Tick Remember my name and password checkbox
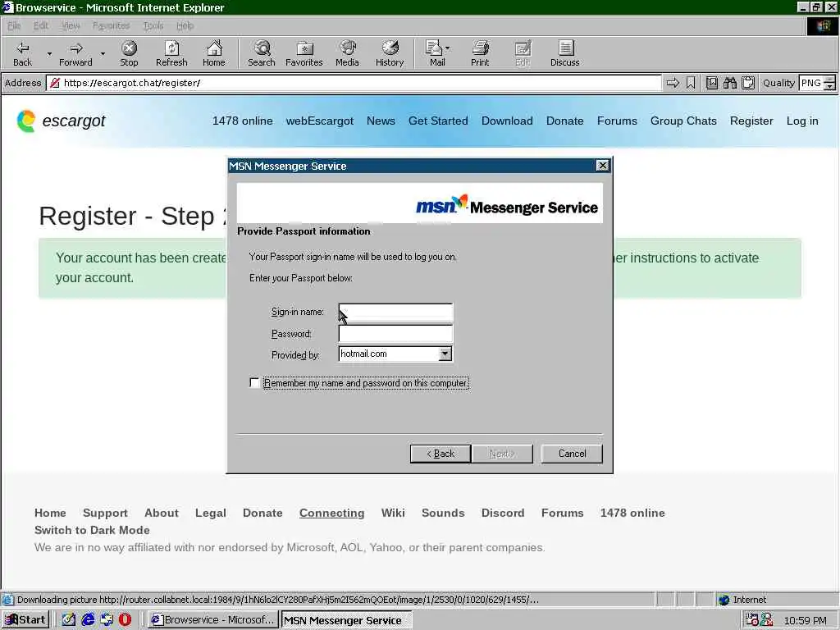Screen dimensions: 840x630 [254, 382]
